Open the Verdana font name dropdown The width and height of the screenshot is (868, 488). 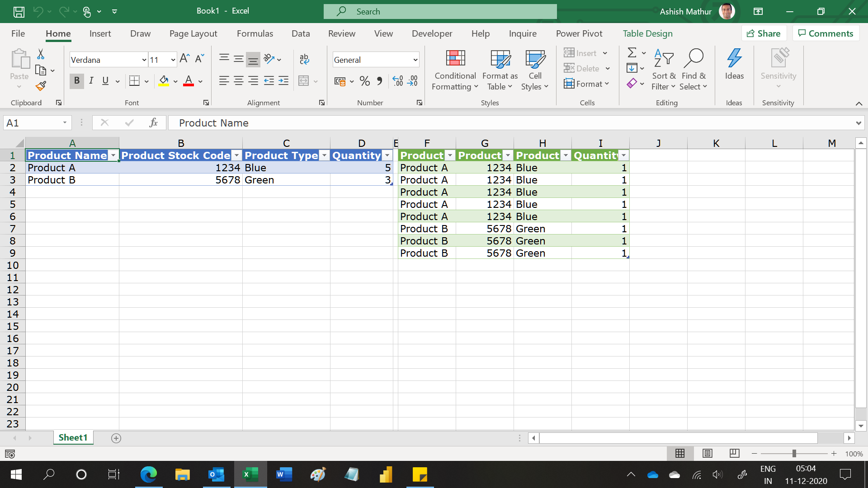tap(144, 60)
